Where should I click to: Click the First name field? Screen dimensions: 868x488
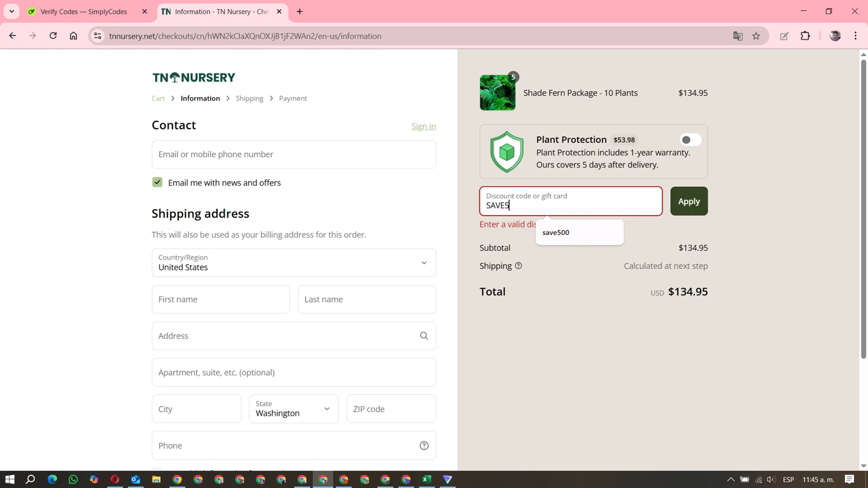coord(221,300)
